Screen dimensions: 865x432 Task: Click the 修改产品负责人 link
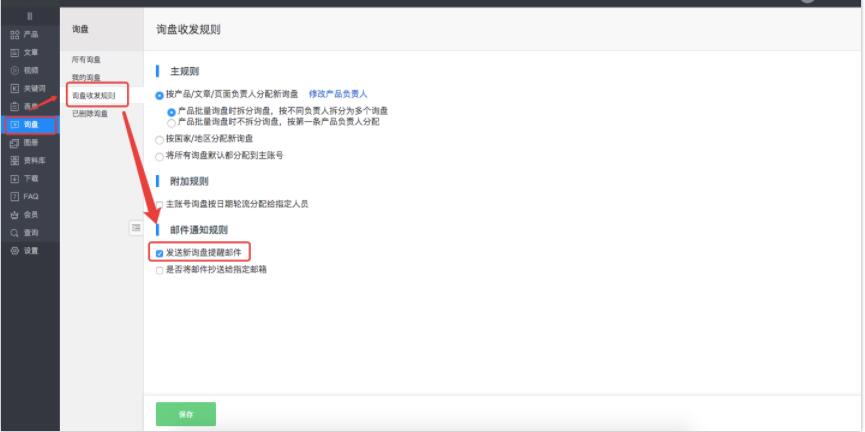pyautogui.click(x=338, y=94)
